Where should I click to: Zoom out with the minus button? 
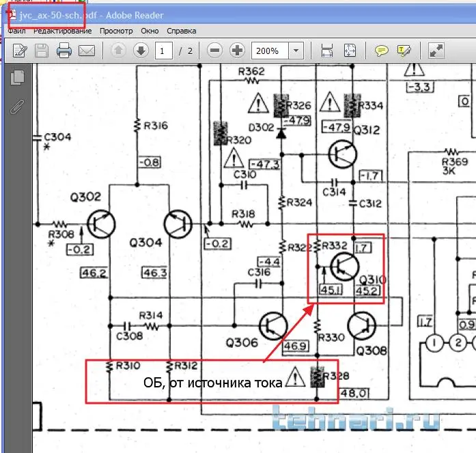coord(214,51)
